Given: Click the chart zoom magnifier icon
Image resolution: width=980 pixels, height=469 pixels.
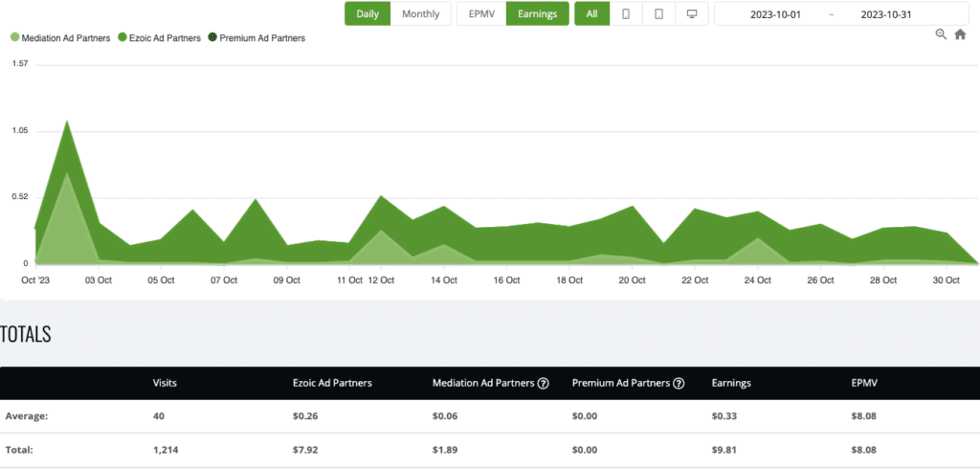Looking at the screenshot, I should [x=941, y=34].
